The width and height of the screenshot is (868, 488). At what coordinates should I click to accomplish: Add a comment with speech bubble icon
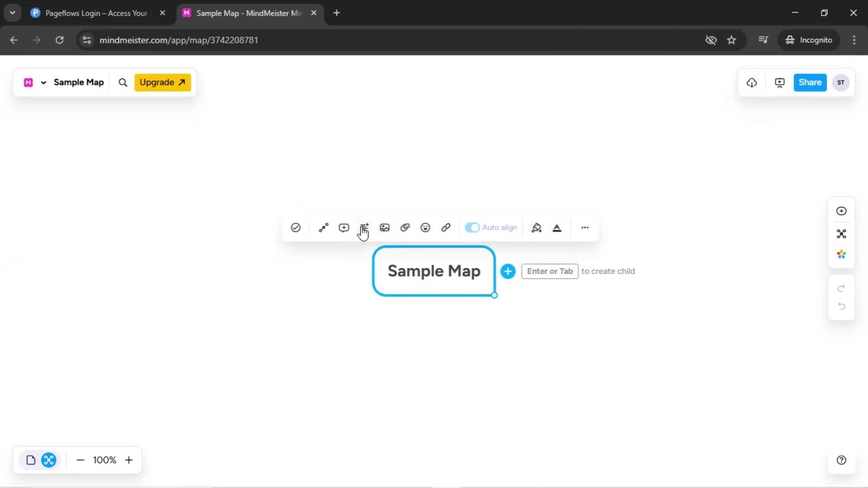[344, 227]
